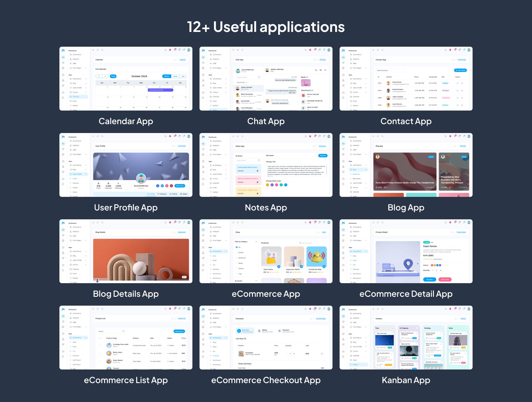
Task: Open language flag icon in Blog App header
Action: pyautogui.click(x=450, y=136)
